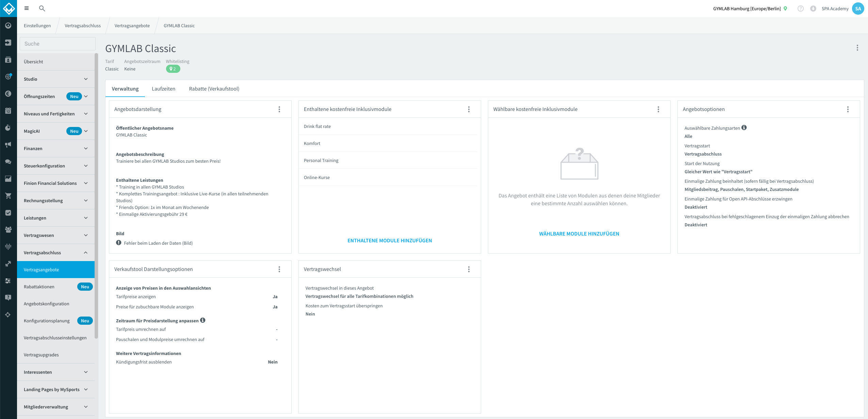The image size is (868, 419).
Task: Expand the Steuerkonfiguration section
Action: [x=56, y=166]
